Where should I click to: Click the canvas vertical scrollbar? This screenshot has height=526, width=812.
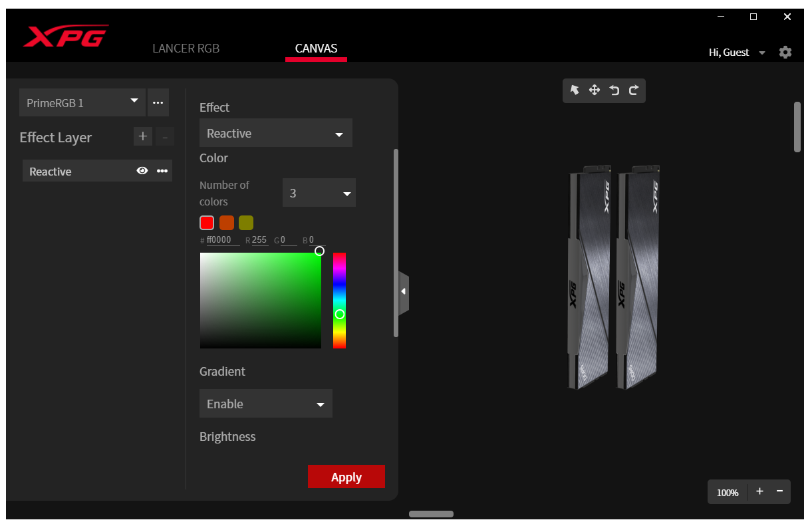point(797,127)
